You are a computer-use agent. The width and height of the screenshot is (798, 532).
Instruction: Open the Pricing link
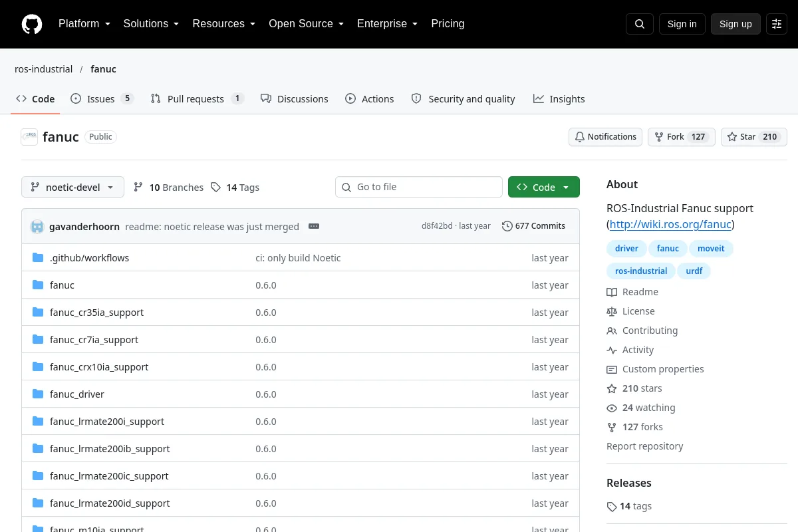tap(448, 24)
